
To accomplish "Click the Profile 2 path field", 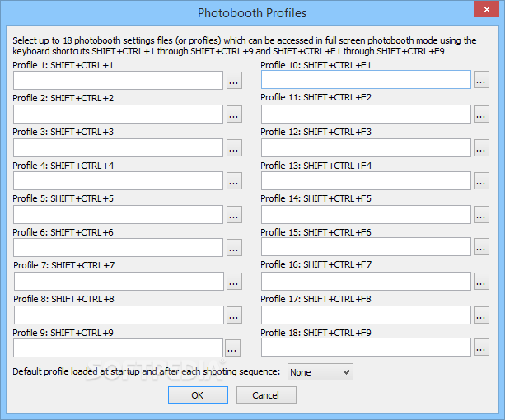I will 118,114.
